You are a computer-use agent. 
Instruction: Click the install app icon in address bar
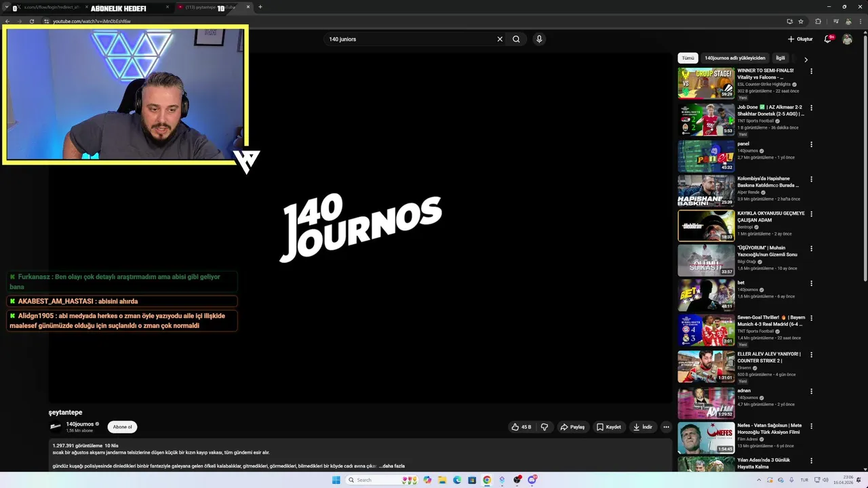pos(789,21)
